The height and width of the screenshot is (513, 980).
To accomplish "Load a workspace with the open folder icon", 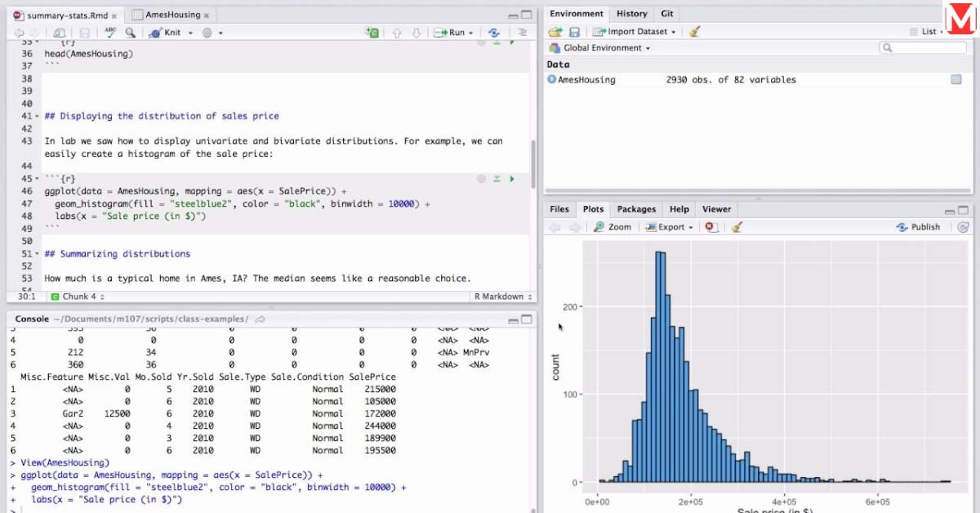I will (555, 32).
